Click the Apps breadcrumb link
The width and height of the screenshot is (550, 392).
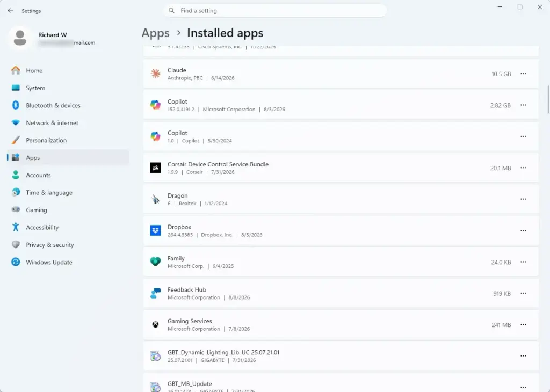click(155, 33)
